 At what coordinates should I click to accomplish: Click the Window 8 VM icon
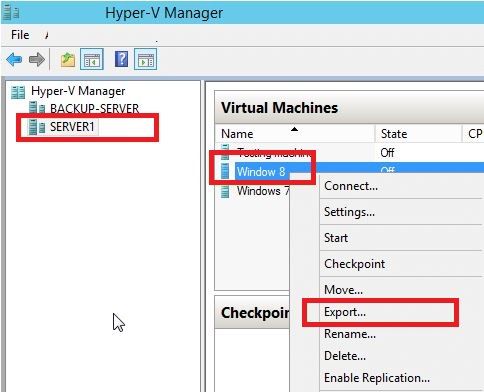(x=225, y=171)
